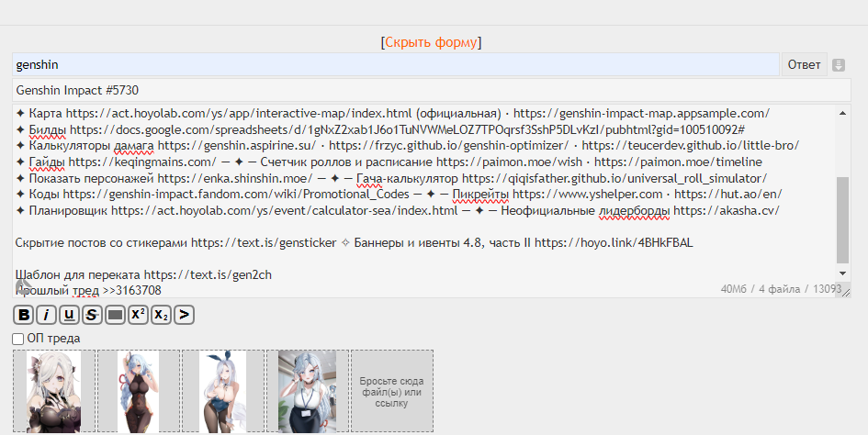This screenshot has width=868, height=435.
Task: Click the text https://akasha.cv/ in the message
Action: click(727, 210)
